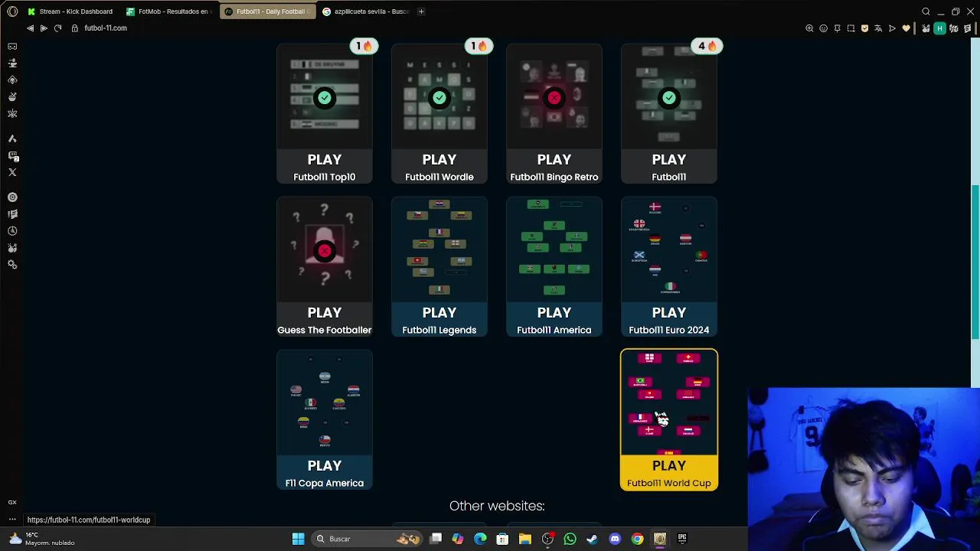The height and width of the screenshot is (551, 980).
Task: Open Microsoft Copilot from taskbar
Action: coord(458,539)
